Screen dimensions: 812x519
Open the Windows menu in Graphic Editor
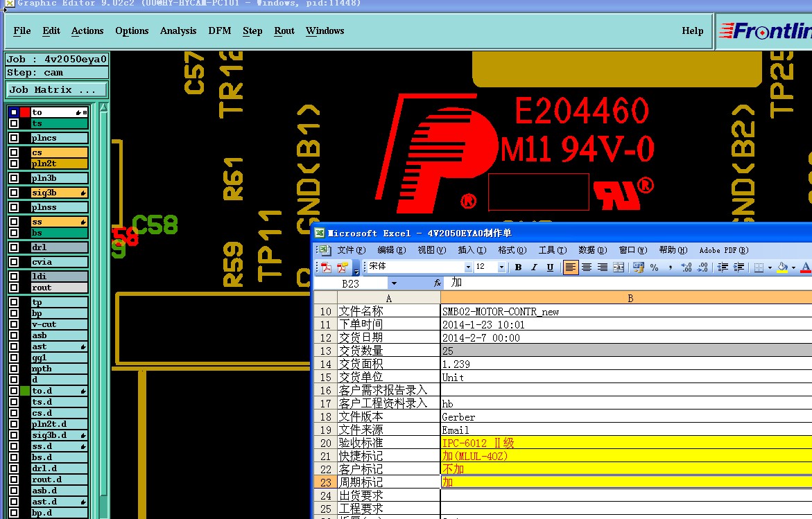pyautogui.click(x=325, y=31)
